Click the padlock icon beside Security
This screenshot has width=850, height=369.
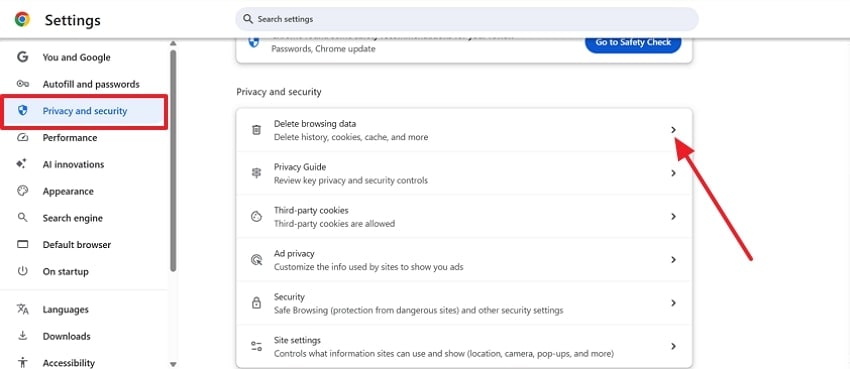click(256, 303)
